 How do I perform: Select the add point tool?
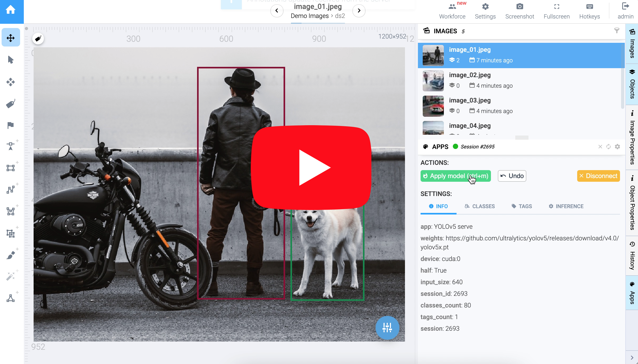point(11,146)
